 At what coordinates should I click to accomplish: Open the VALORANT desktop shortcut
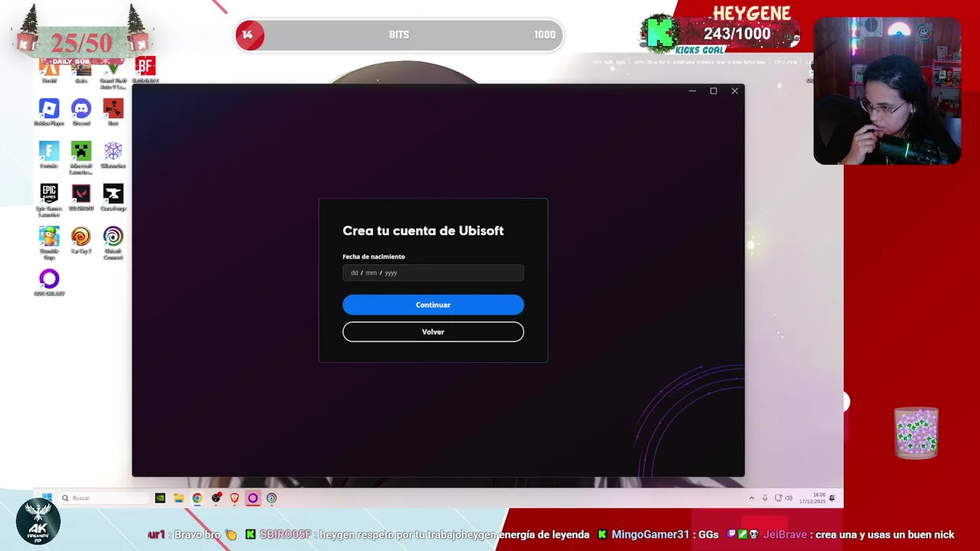pos(81,197)
